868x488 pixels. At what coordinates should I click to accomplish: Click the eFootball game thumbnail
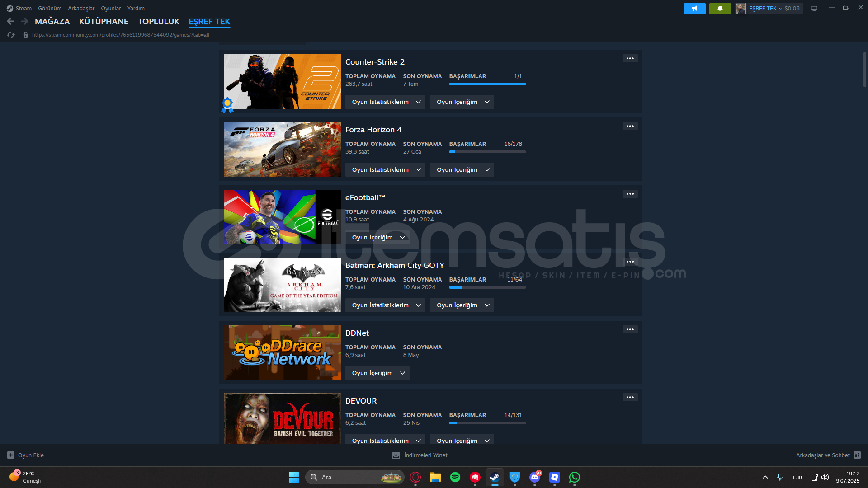pyautogui.click(x=282, y=217)
